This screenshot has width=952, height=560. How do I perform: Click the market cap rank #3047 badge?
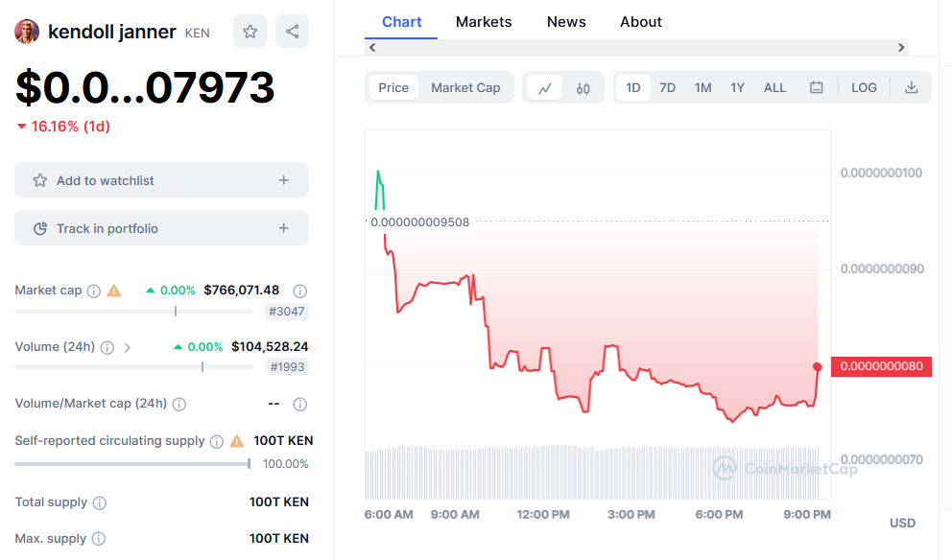point(287,312)
